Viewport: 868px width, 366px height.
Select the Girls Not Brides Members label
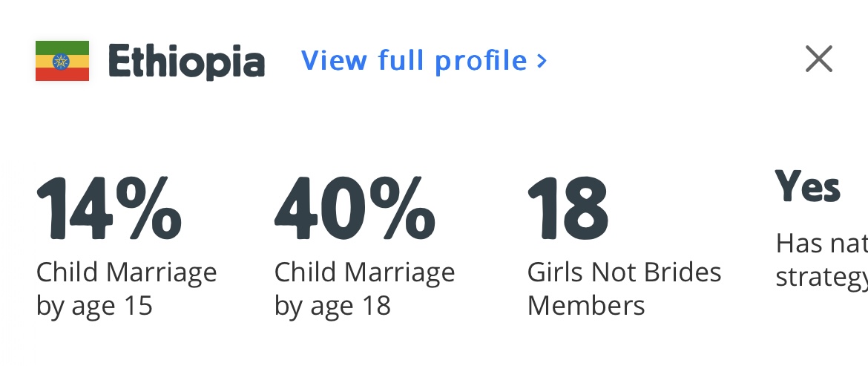[624, 289]
